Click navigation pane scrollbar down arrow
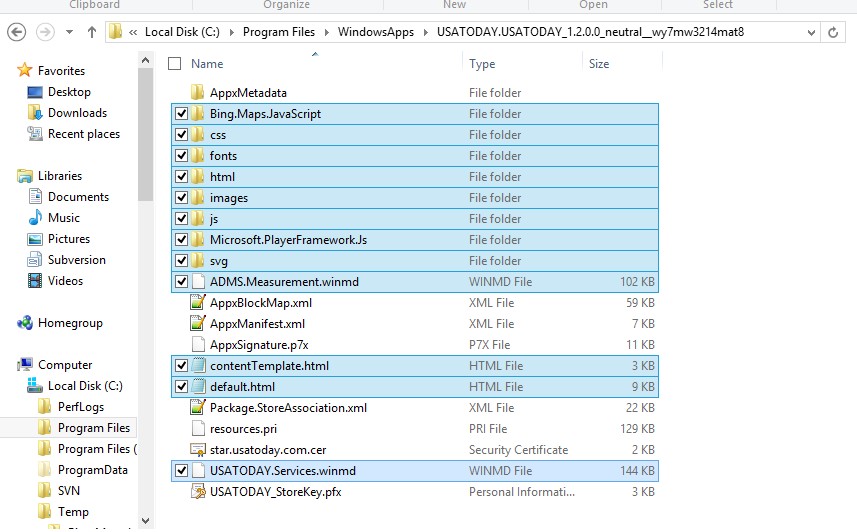 145,521
